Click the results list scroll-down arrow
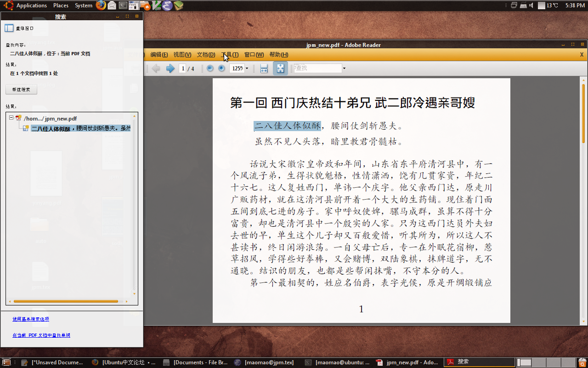 134,293
